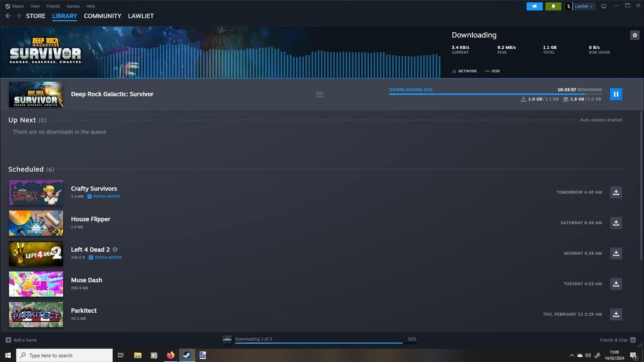Click the Left 4 Dead 2 info icon
The image size is (644, 362).
coord(115,249)
